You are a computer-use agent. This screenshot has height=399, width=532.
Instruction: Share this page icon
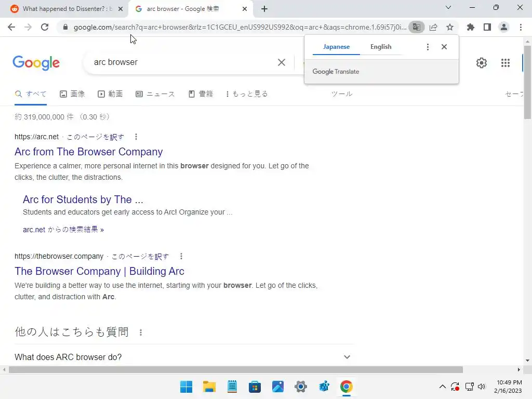point(433,27)
